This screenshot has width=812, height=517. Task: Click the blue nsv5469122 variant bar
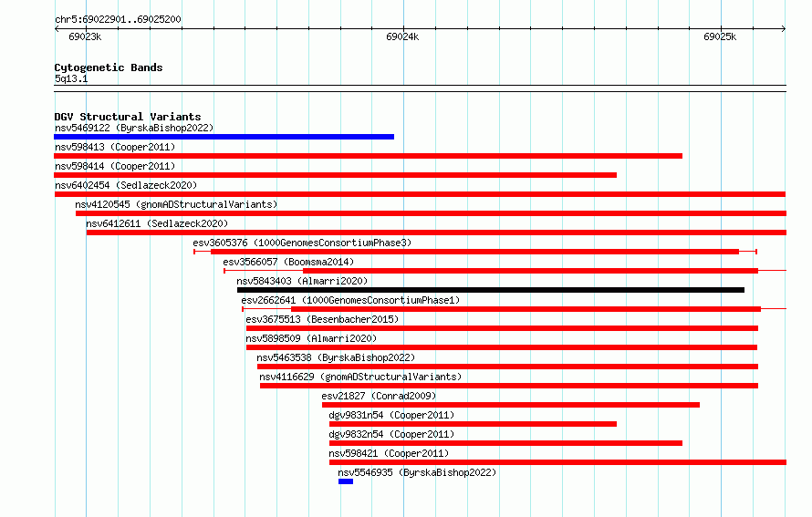coord(224,137)
